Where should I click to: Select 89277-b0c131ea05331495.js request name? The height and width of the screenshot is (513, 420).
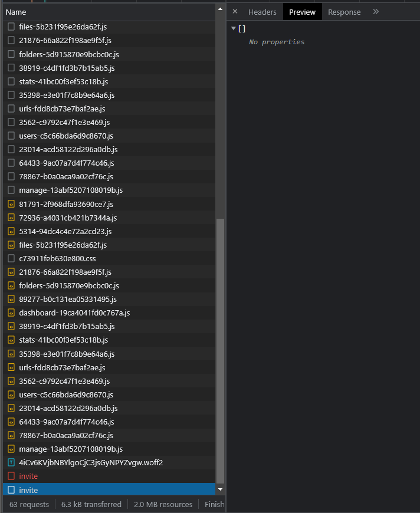point(68,300)
